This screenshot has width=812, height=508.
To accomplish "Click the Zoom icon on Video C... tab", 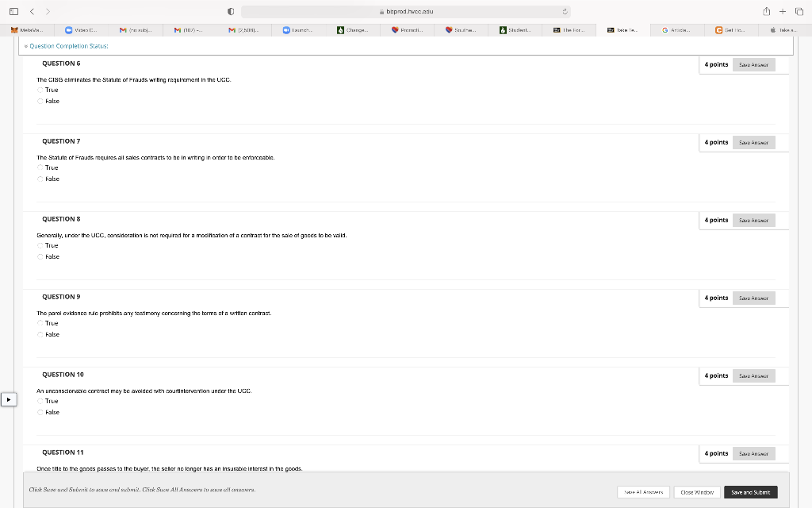I will coord(68,30).
